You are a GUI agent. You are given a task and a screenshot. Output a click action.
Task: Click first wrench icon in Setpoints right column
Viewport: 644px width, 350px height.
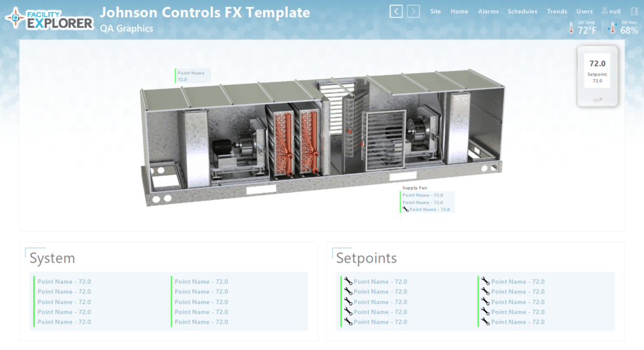click(486, 281)
